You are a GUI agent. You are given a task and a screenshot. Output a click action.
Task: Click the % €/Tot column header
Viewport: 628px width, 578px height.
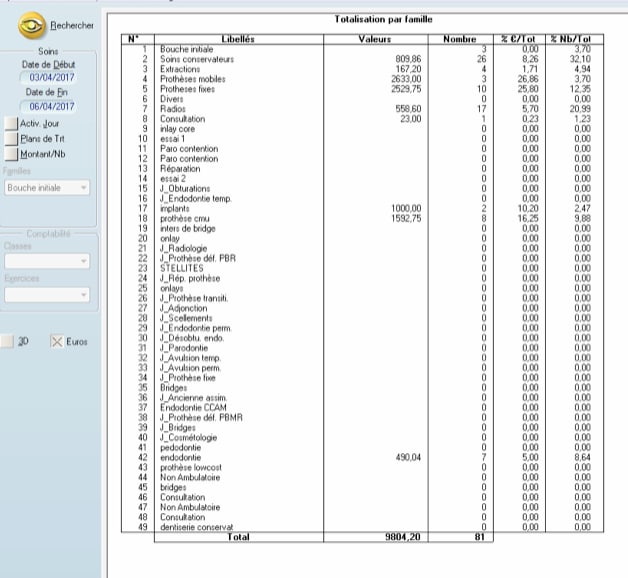(x=519, y=39)
